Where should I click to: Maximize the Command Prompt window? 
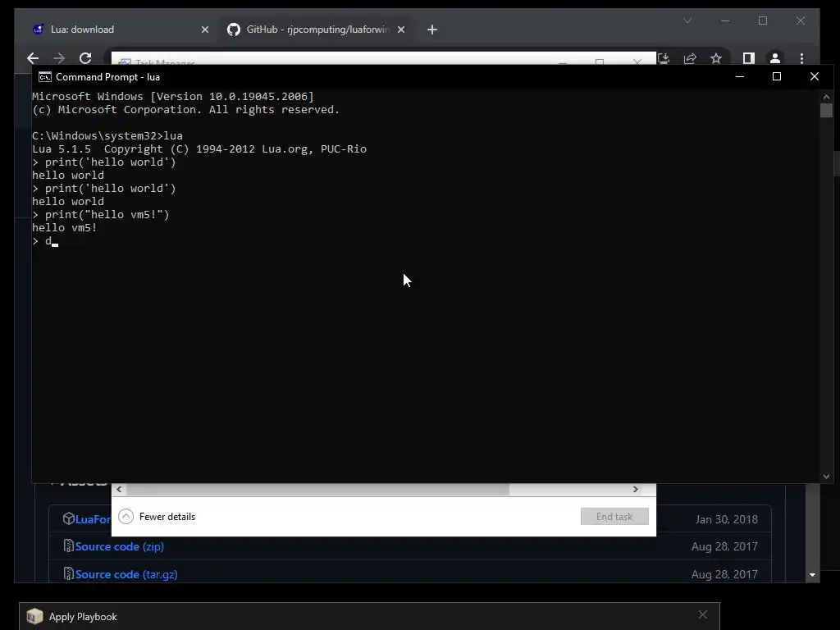pyautogui.click(x=777, y=76)
